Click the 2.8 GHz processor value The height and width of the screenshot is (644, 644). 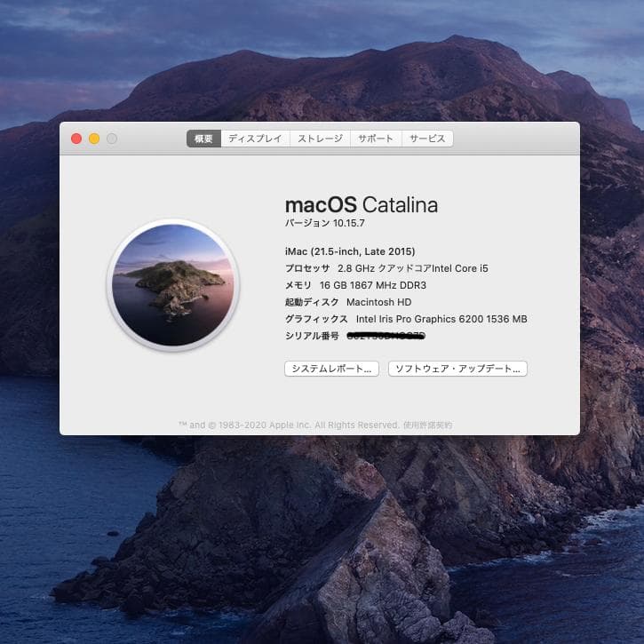click(413, 268)
